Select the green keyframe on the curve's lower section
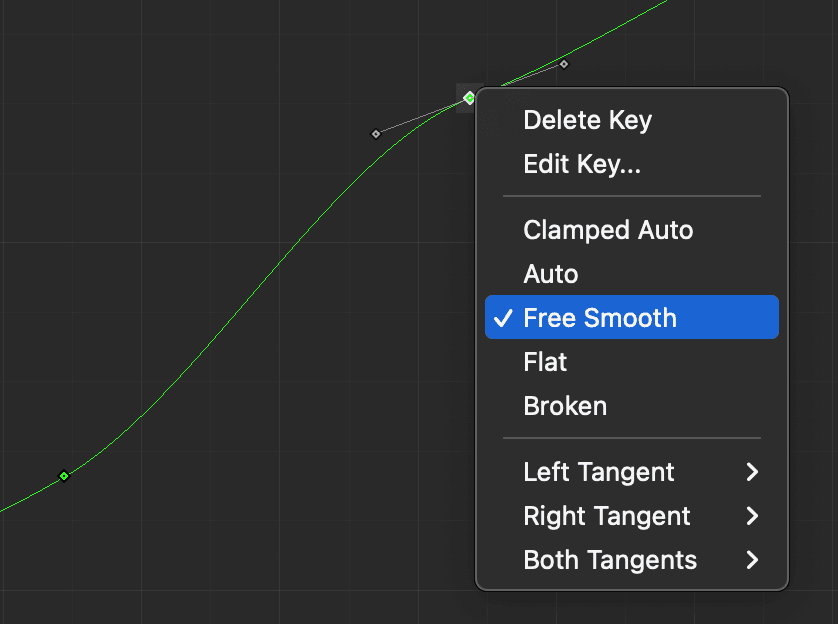Image resolution: width=838 pixels, height=624 pixels. pos(62,476)
